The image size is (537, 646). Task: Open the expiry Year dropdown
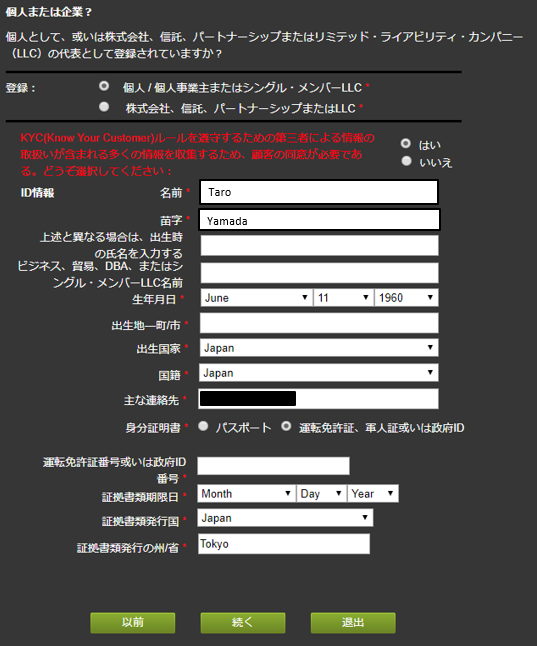point(373,494)
